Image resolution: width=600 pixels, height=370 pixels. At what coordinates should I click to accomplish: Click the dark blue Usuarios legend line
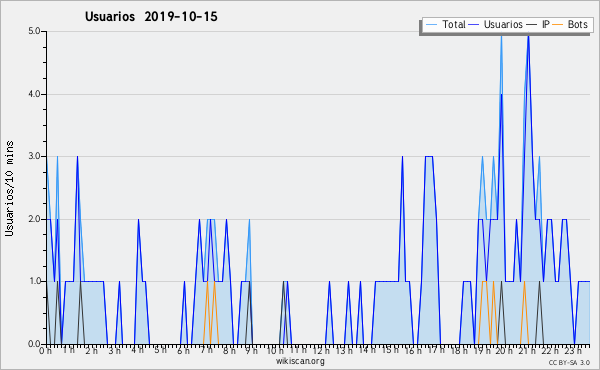point(474,25)
